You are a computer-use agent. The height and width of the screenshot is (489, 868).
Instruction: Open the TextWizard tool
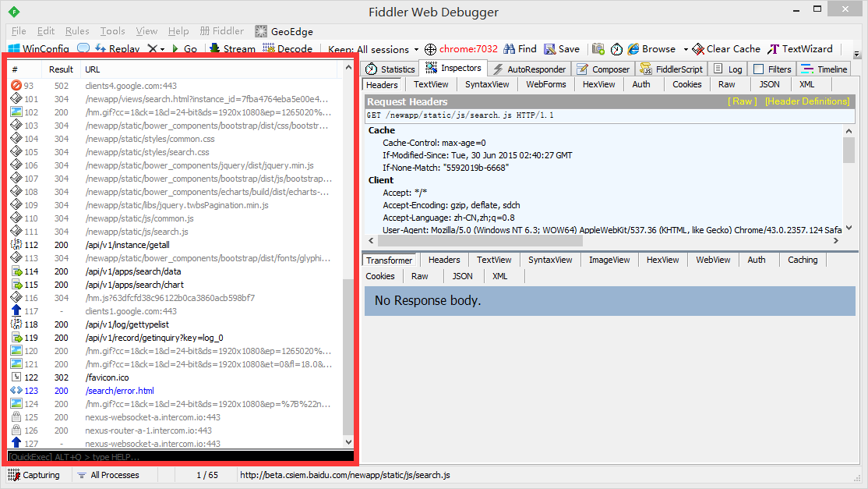click(800, 48)
